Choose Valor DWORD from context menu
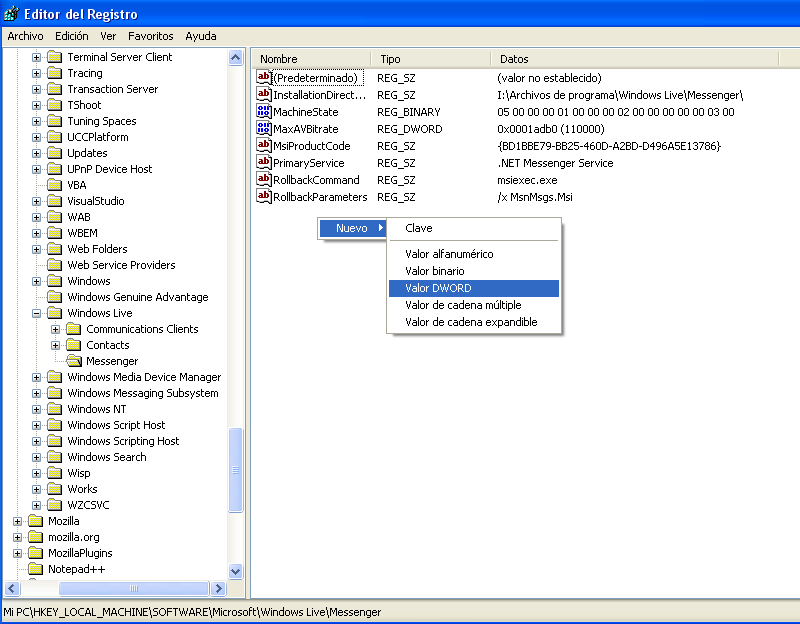Screen dimensions: 800x624 click(438, 288)
